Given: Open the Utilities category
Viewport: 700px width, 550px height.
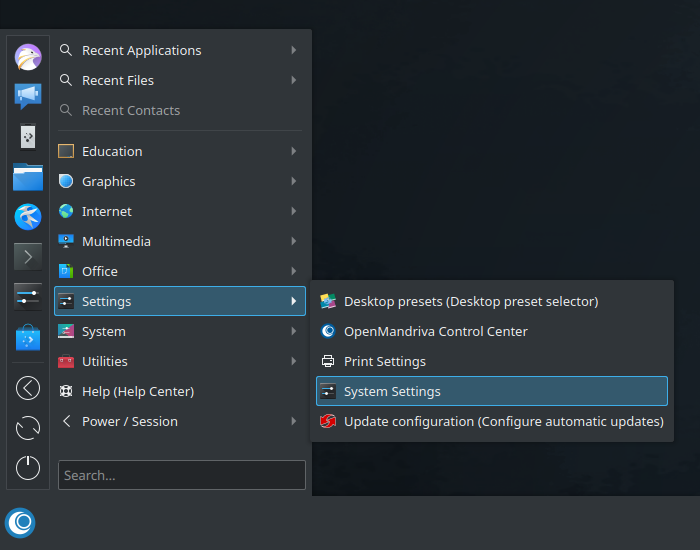Looking at the screenshot, I should point(180,361).
